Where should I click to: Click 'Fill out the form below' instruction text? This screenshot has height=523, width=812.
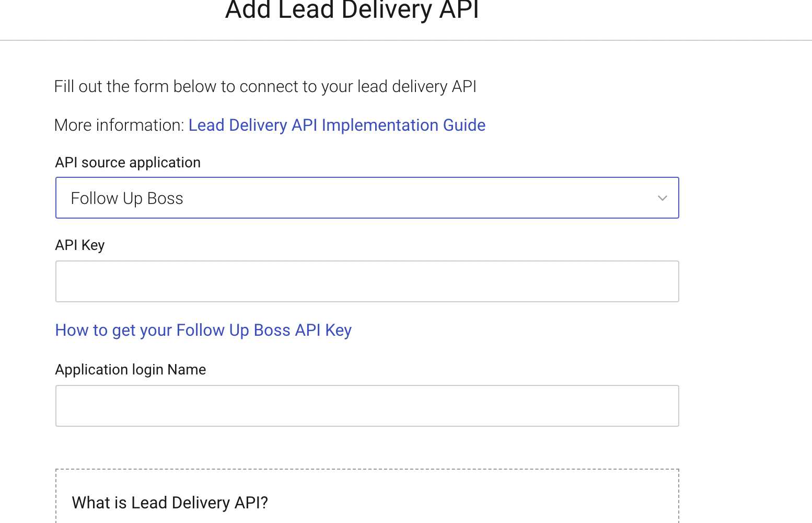265,86
